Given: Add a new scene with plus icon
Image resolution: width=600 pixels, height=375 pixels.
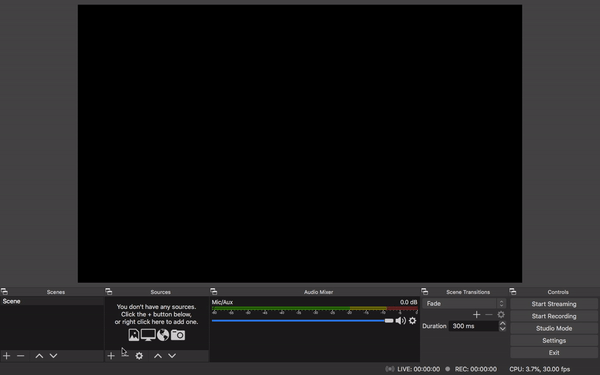Looking at the screenshot, I should click(7, 356).
